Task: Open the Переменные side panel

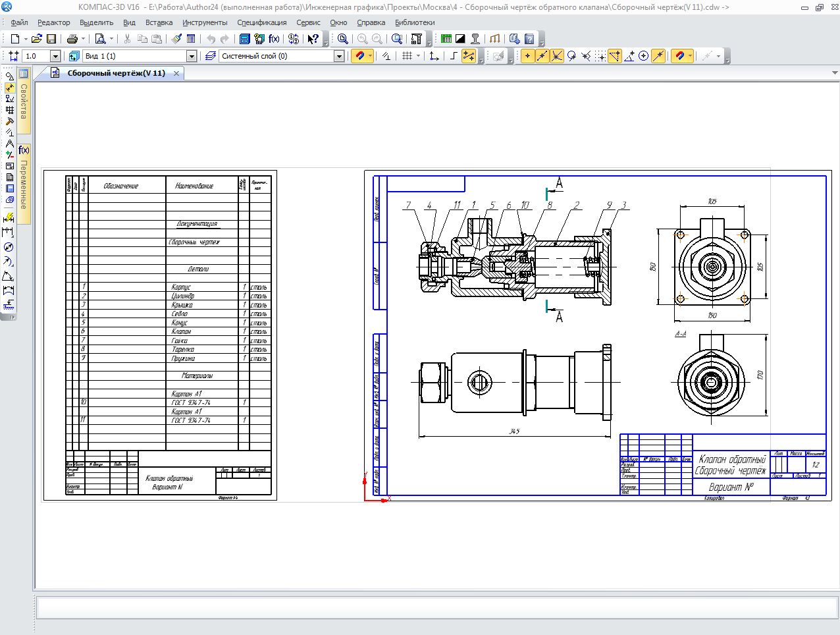Action: tap(24, 184)
